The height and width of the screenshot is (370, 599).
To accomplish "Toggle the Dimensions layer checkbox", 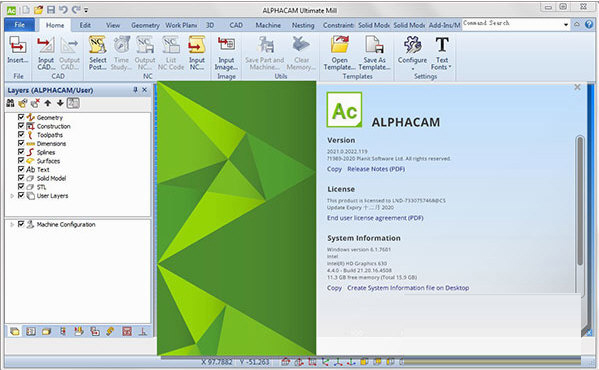I will [21, 143].
